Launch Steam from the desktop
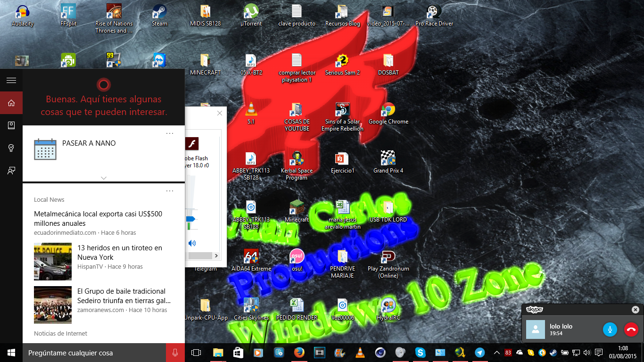 pyautogui.click(x=159, y=15)
